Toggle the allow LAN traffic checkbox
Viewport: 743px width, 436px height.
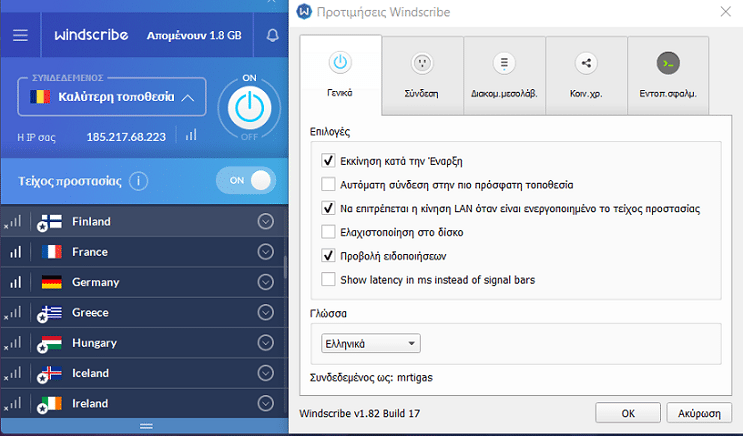point(328,208)
